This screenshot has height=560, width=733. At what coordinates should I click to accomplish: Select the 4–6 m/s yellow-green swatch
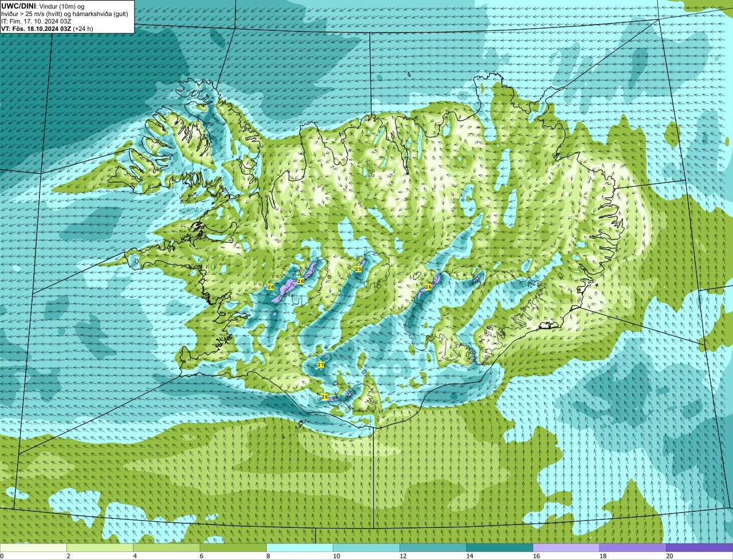(167, 547)
